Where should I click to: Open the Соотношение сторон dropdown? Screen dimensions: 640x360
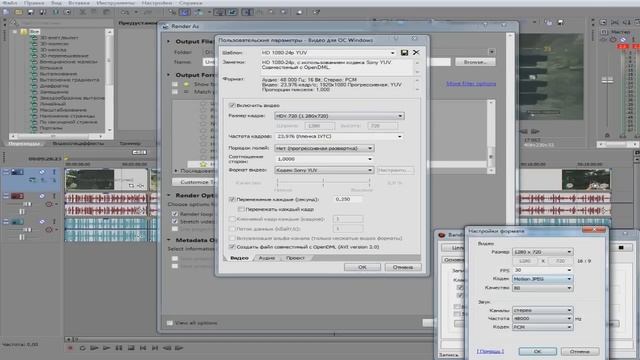coord(324,159)
